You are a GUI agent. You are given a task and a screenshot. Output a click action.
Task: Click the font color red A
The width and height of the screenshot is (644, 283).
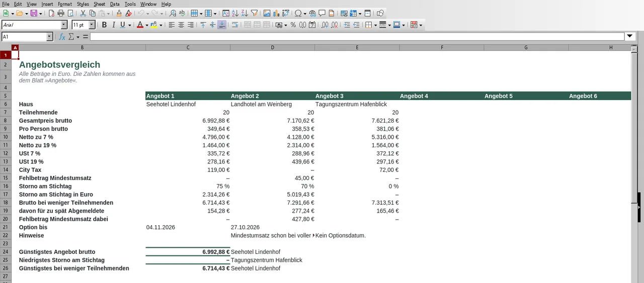pyautogui.click(x=140, y=25)
